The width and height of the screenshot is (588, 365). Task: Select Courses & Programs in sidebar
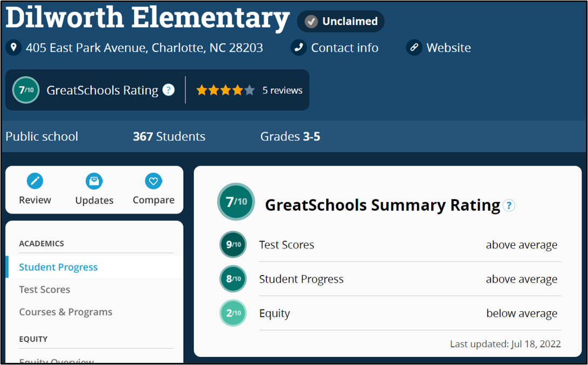click(x=66, y=312)
